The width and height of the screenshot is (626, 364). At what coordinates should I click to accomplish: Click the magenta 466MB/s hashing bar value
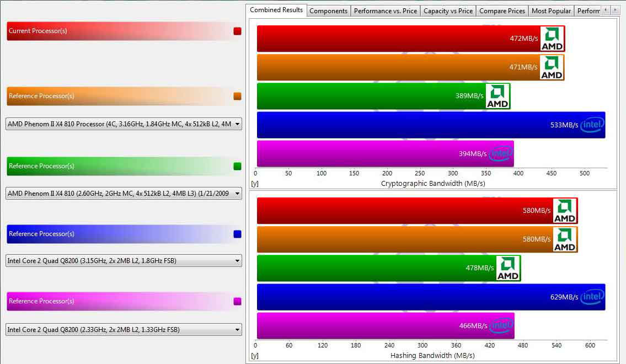(x=473, y=326)
